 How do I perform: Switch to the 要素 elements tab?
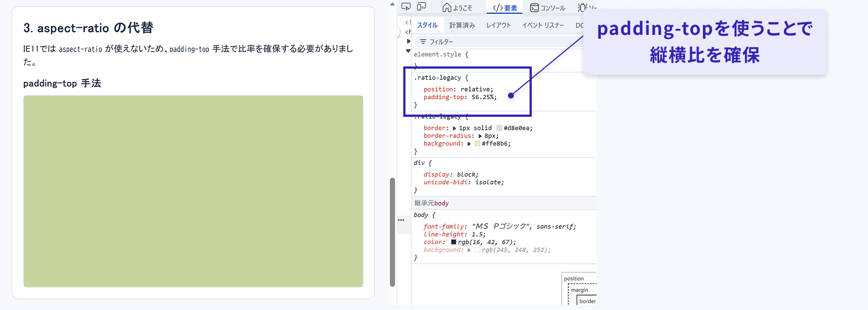pos(505,8)
